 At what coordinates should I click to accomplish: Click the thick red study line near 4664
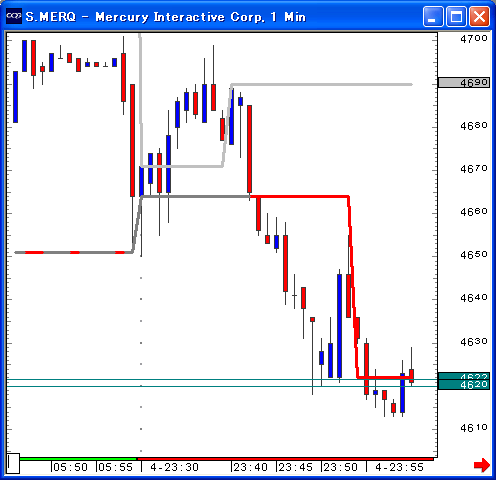[300, 197]
